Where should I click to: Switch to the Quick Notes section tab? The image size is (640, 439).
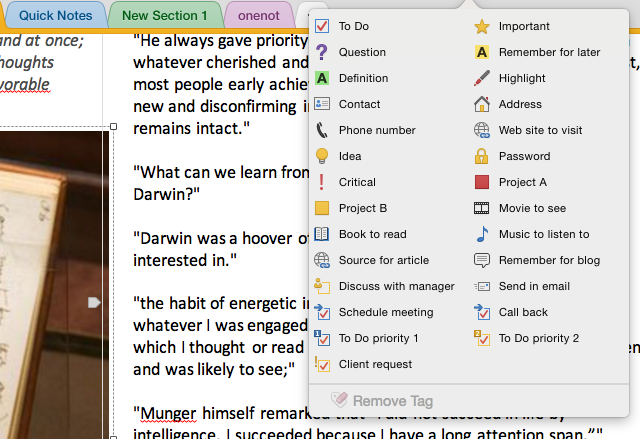56,16
